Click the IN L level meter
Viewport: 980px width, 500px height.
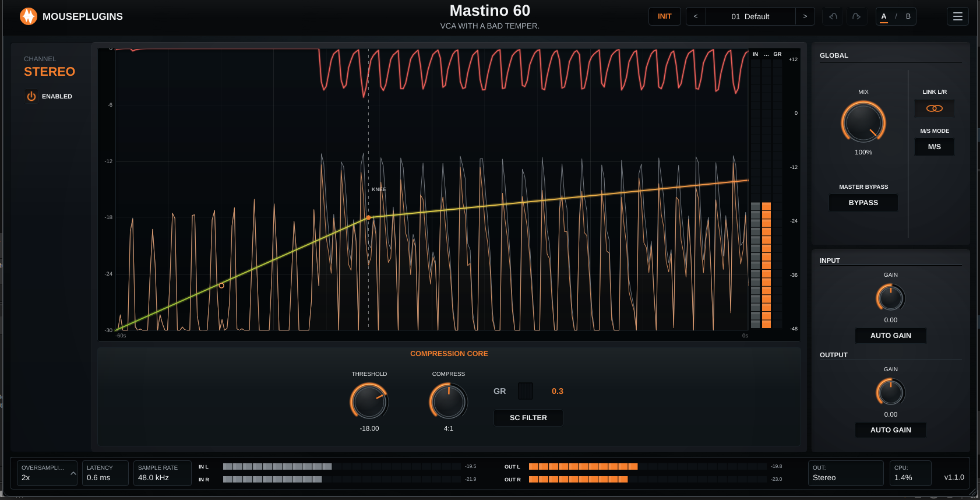pos(342,466)
